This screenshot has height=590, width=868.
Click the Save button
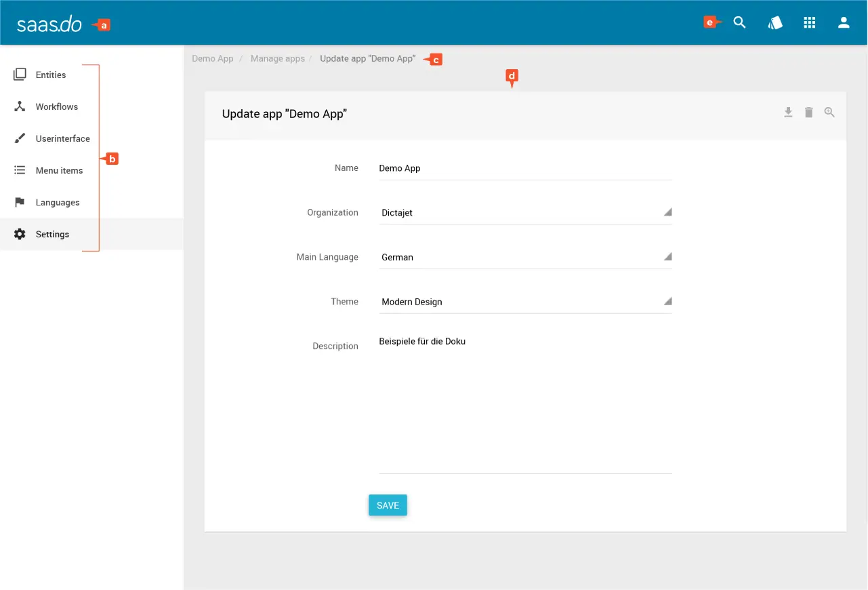(388, 505)
